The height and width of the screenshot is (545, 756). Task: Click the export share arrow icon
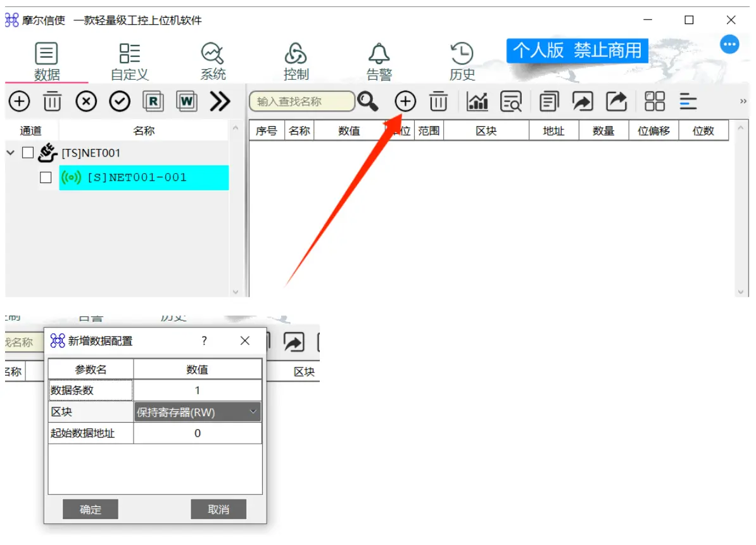point(616,101)
